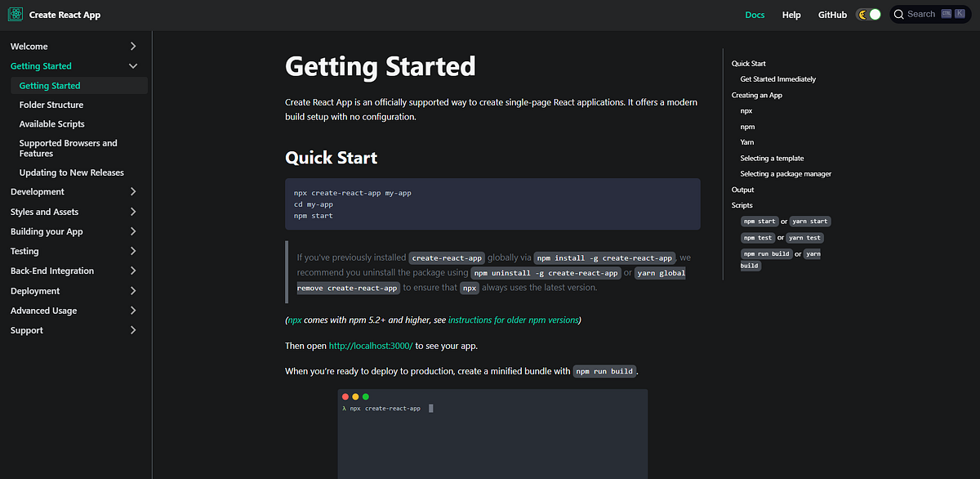The height and width of the screenshot is (479, 980).
Task: Open the Docs navbar item
Action: click(x=755, y=14)
